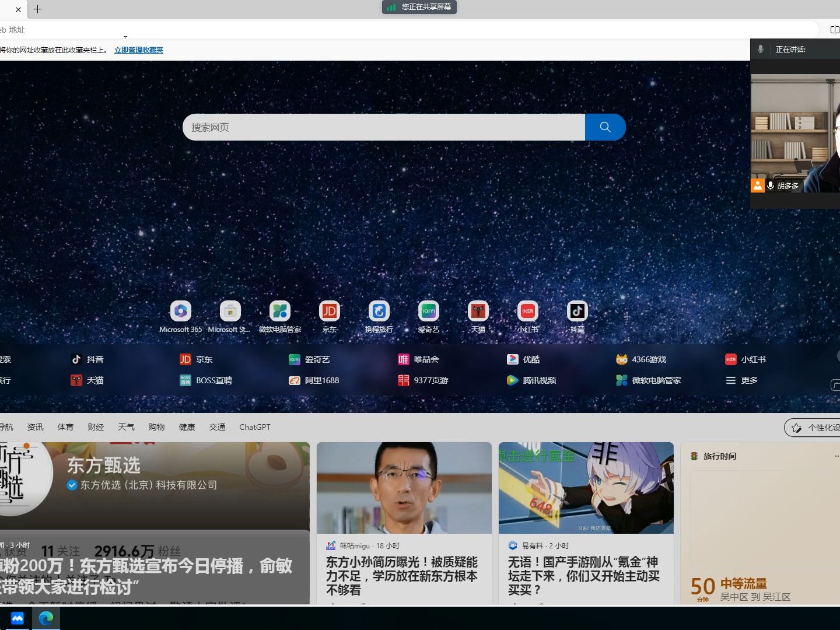The image size is (840, 630).
Task: Click 东方优选（北京）科技有限公司 account name
Action: (149, 485)
